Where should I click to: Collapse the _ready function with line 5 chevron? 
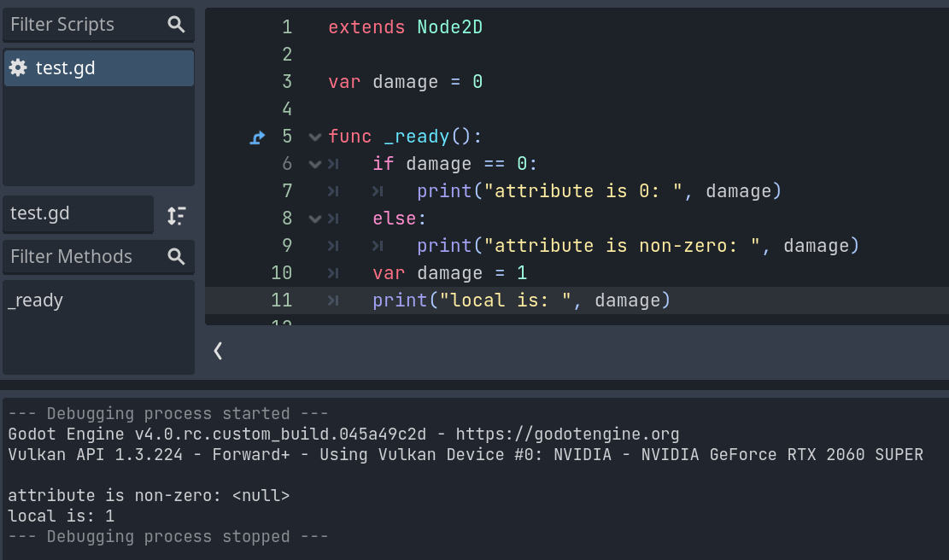(314, 136)
